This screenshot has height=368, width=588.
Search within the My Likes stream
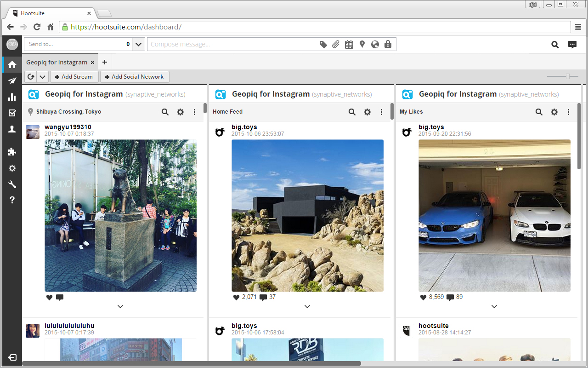539,112
